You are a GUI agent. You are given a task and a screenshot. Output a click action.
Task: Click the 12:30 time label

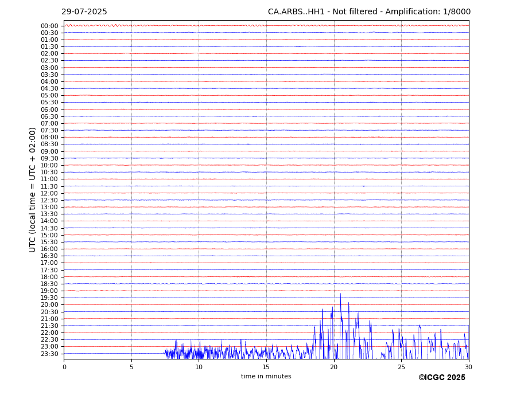tap(49, 200)
